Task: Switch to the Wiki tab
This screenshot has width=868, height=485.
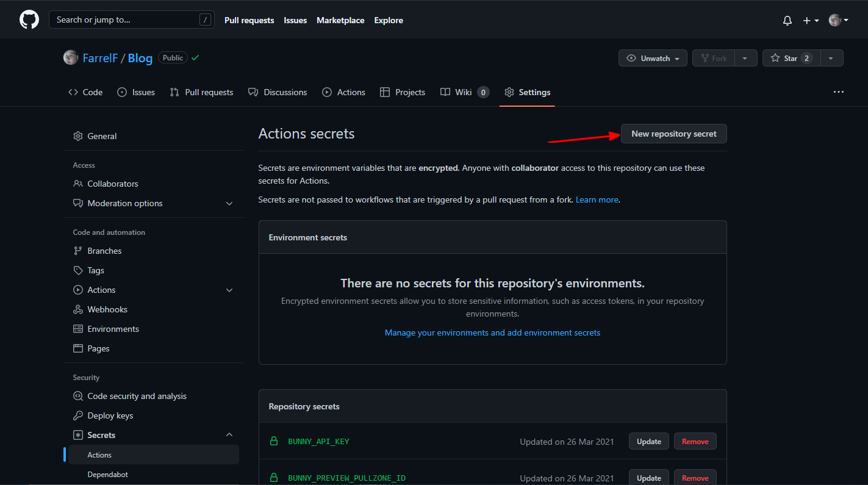Action: 465,92
